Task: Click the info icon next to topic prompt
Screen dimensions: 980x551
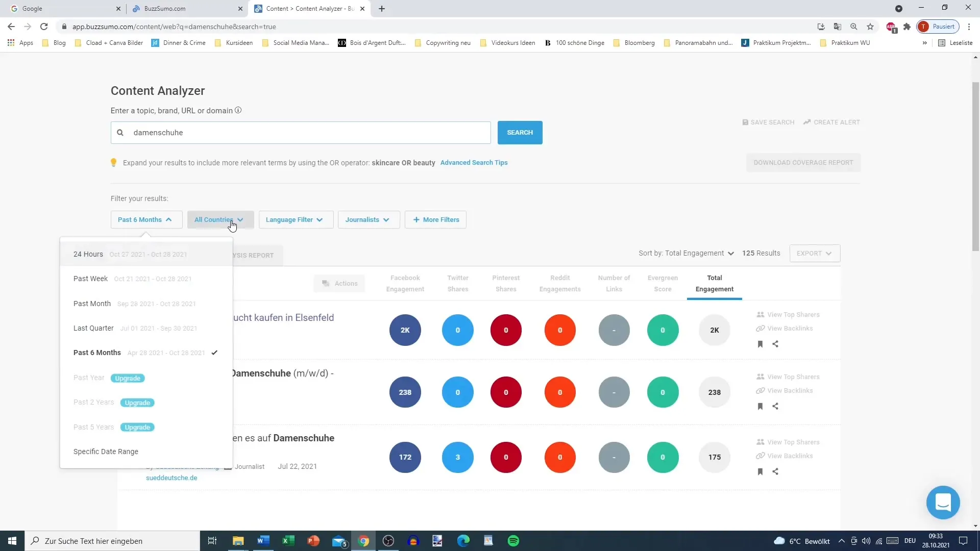Action: 238,110
